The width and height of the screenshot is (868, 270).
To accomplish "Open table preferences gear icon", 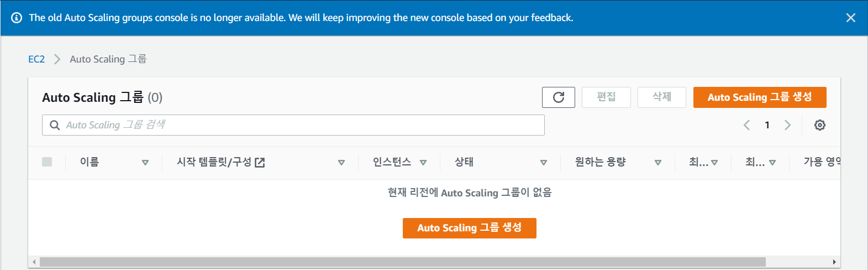I will tap(820, 125).
